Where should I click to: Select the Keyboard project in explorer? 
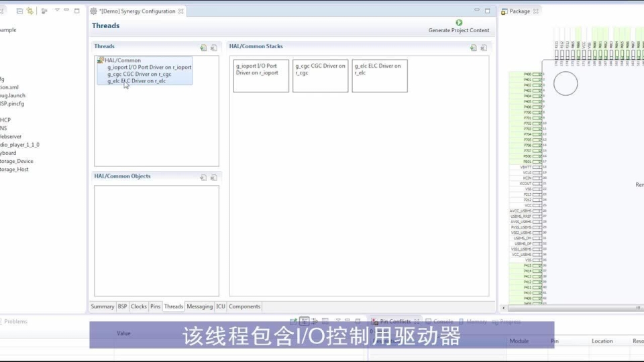point(8,153)
